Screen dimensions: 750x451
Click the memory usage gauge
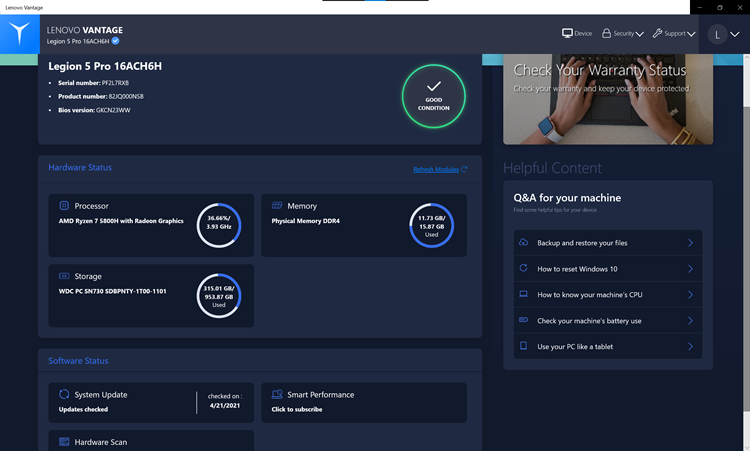pos(431,225)
